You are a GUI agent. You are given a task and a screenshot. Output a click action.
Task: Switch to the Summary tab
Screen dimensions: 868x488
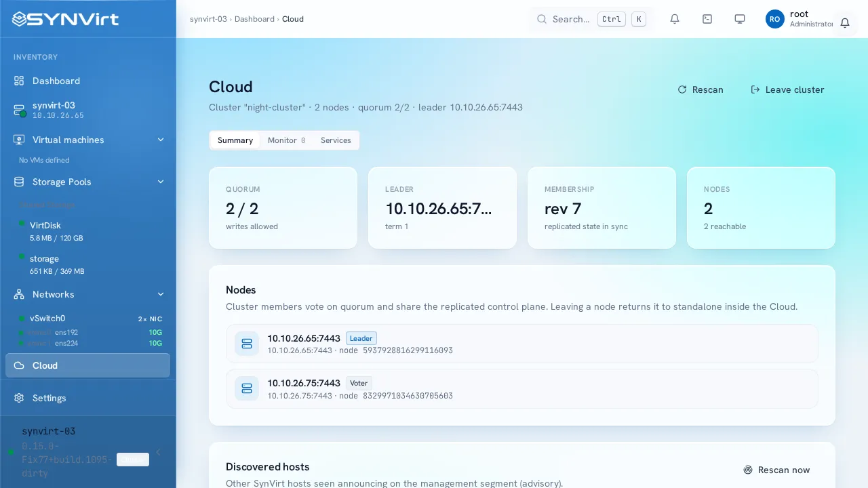pos(235,140)
